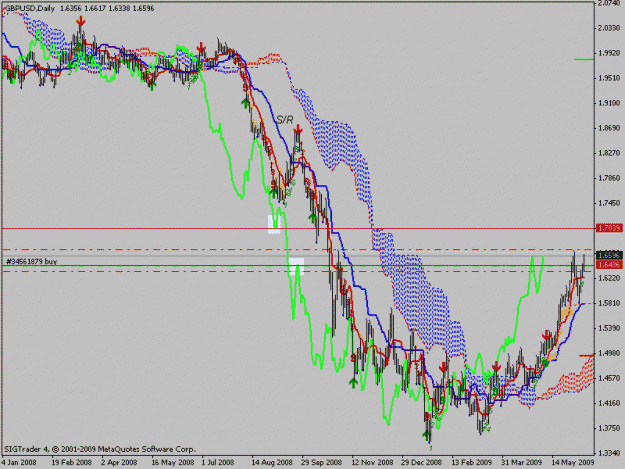Screen dimensions: 625x469
Task: Click the 13 Feb 2009 date label
Action: click(472, 463)
